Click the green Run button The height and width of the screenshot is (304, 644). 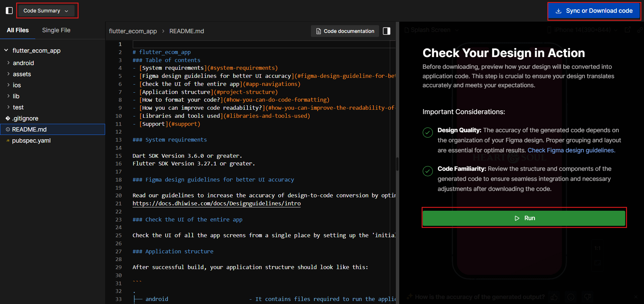click(524, 218)
